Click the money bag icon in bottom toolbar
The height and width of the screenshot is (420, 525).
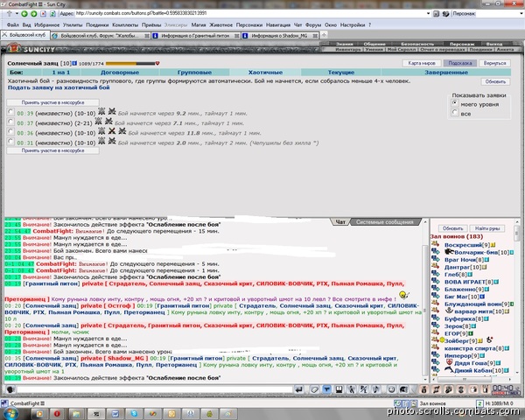pyautogui.click(x=423, y=389)
